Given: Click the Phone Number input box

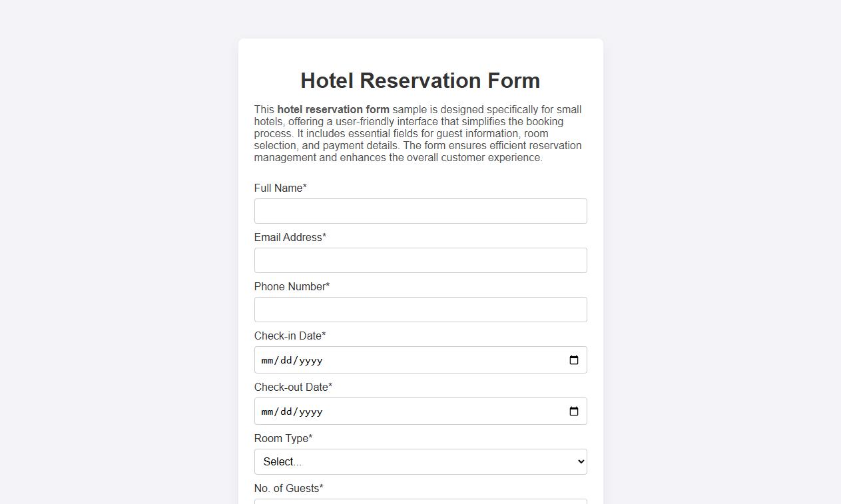Looking at the screenshot, I should [x=420, y=309].
